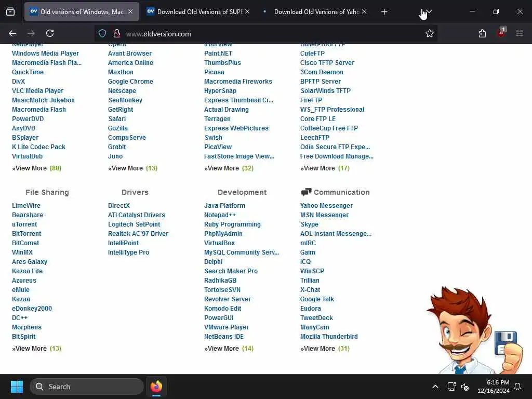
Task: Open the VirtualBox link
Action: pos(220,243)
